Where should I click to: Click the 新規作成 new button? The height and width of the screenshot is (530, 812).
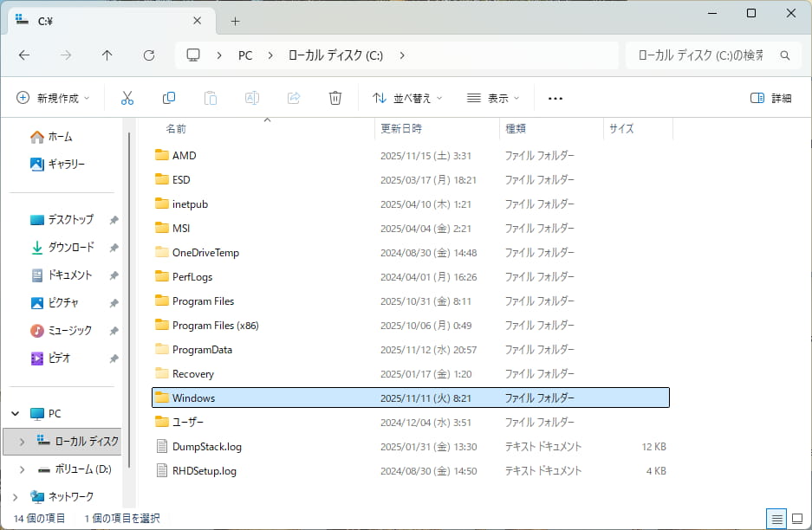click(53, 98)
